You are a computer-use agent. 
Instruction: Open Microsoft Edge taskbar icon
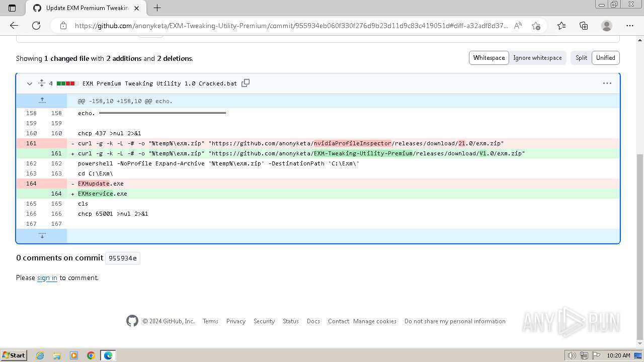coord(108,355)
